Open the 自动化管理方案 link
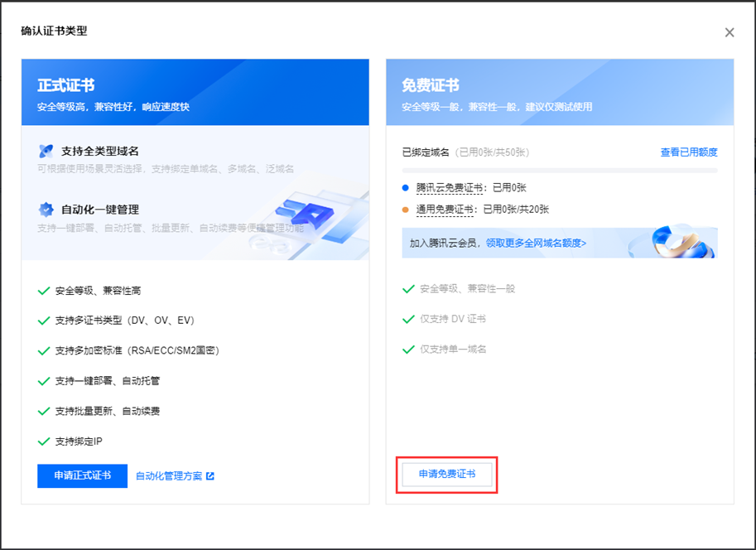This screenshot has width=756, height=550. (x=169, y=476)
